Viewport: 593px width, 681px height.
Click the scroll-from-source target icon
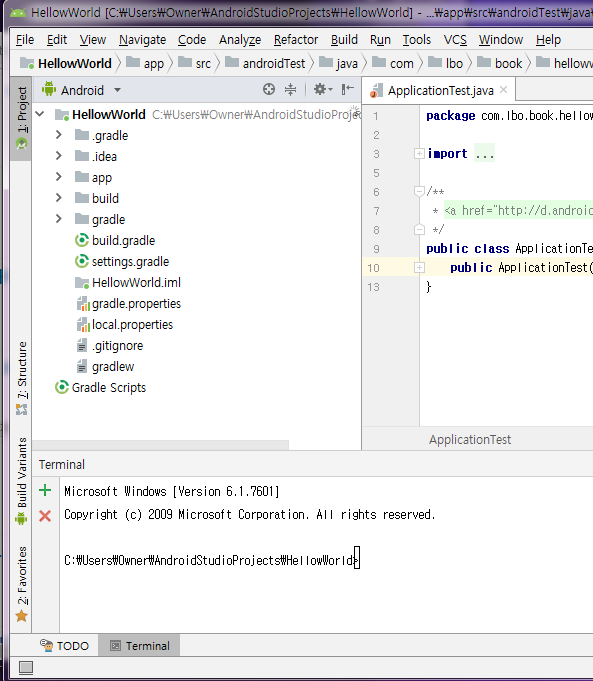(269, 89)
